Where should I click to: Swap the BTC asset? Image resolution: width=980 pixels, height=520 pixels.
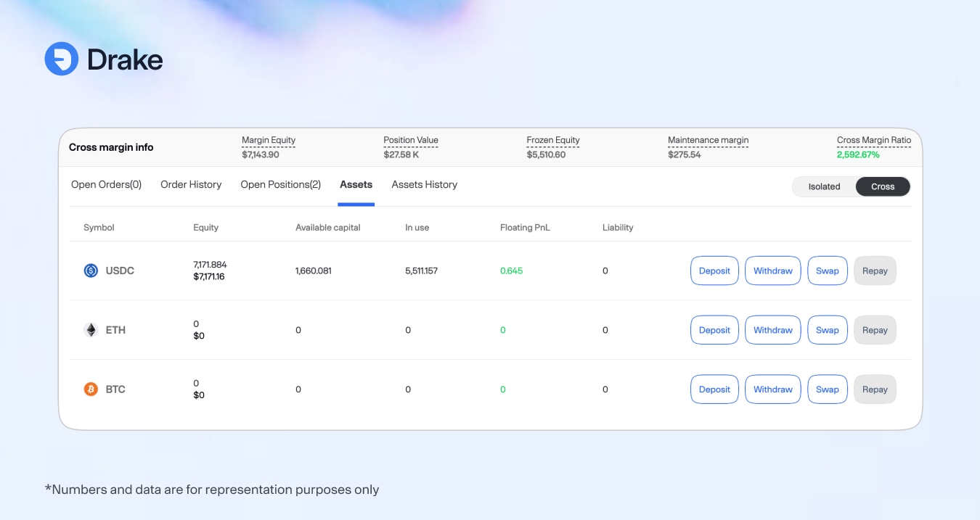point(827,389)
